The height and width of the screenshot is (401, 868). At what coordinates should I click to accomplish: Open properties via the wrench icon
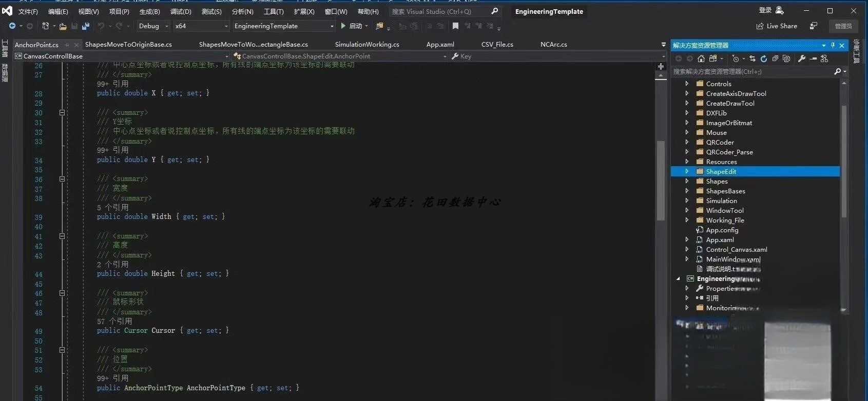click(x=802, y=58)
